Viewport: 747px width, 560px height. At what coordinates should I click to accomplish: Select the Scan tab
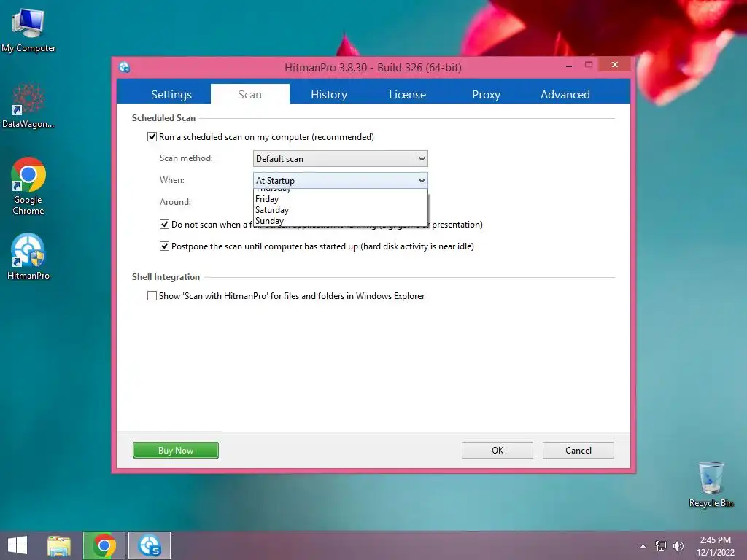coord(249,94)
